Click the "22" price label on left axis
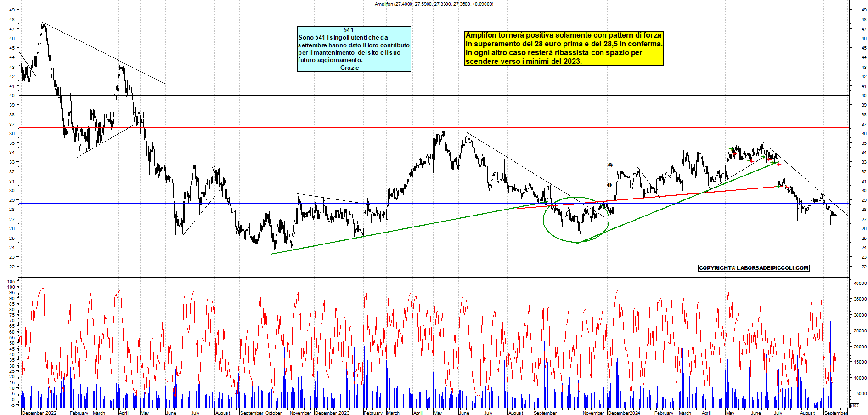The image size is (868, 415). coord(11,267)
